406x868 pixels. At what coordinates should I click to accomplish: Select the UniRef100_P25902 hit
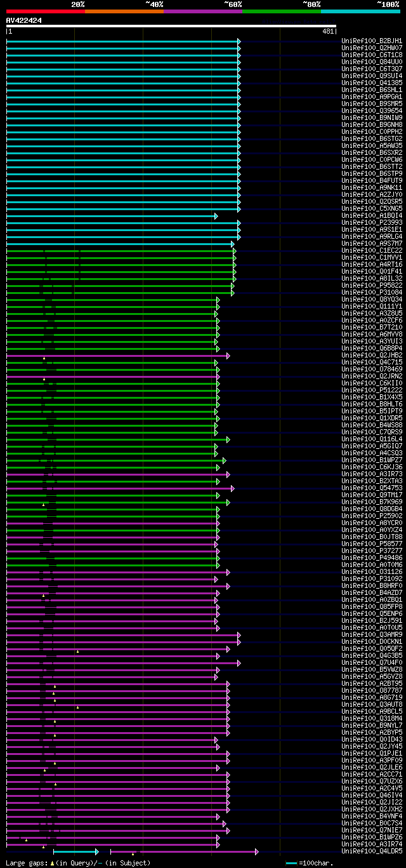372,516
